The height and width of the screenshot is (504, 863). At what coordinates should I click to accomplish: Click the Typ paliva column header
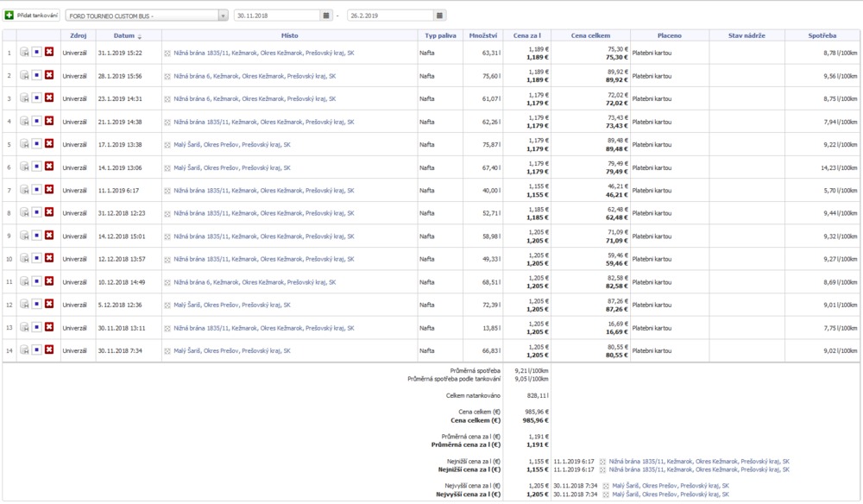tap(440, 35)
